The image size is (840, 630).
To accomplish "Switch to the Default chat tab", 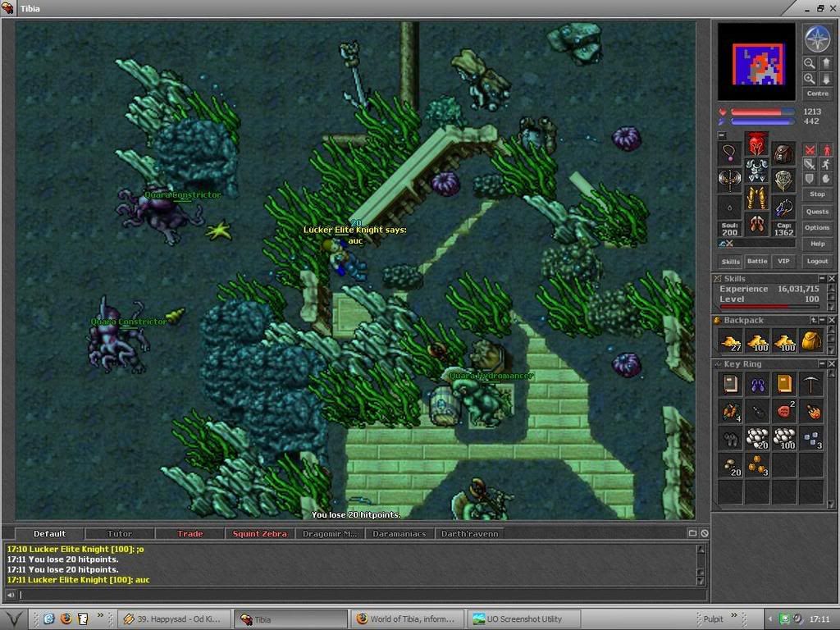I will click(x=49, y=533).
